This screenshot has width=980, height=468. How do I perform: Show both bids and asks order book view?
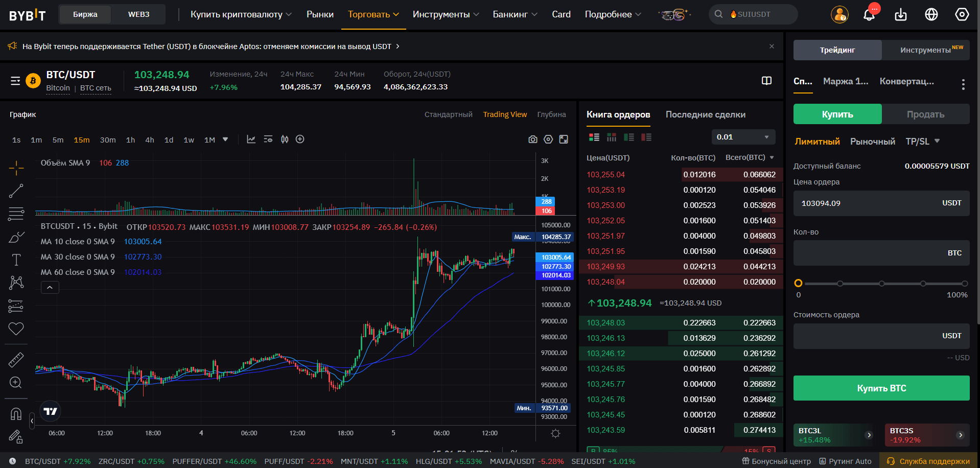coord(594,137)
